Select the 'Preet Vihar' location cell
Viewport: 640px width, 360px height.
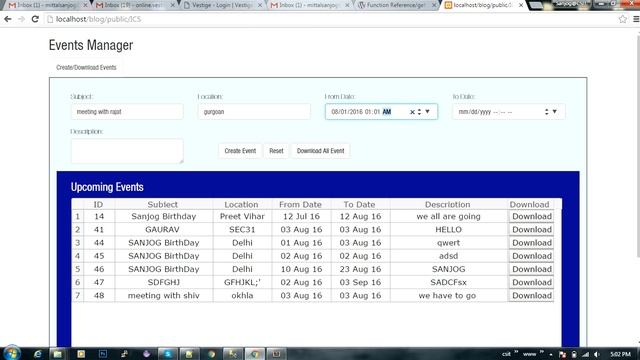[242, 216]
